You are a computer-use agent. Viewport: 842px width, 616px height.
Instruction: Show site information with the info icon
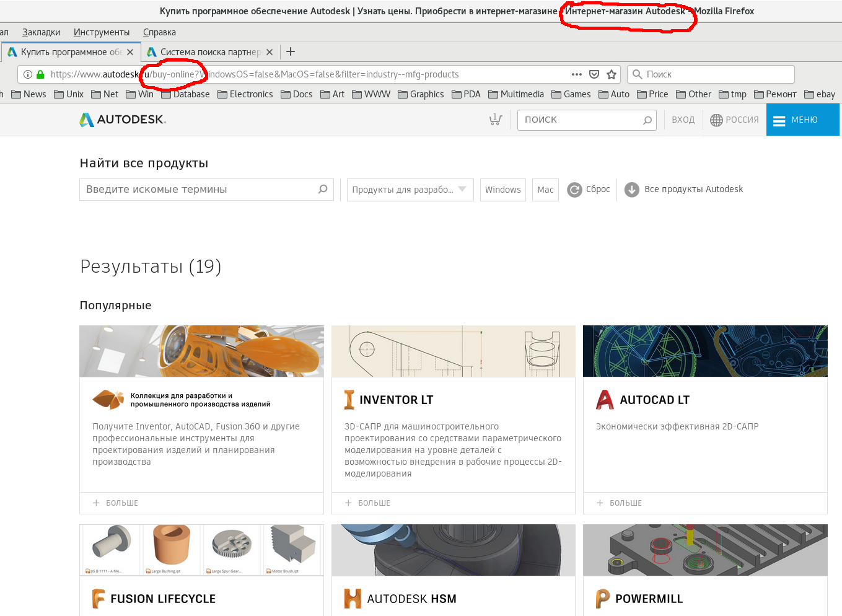point(28,74)
